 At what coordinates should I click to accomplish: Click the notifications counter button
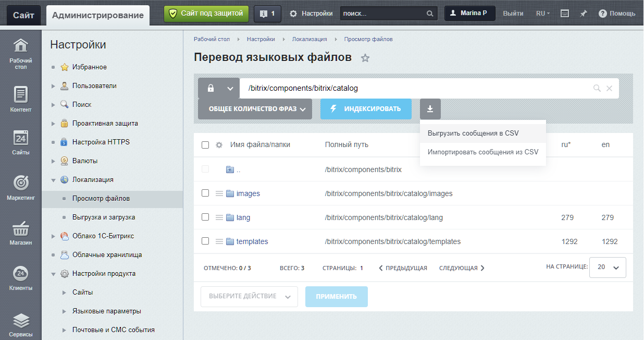pos(267,14)
